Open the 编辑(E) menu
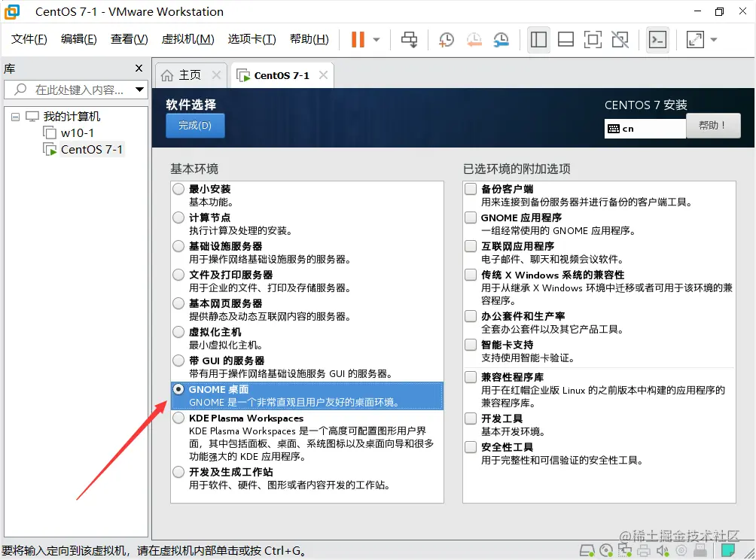756x560 pixels. point(78,39)
